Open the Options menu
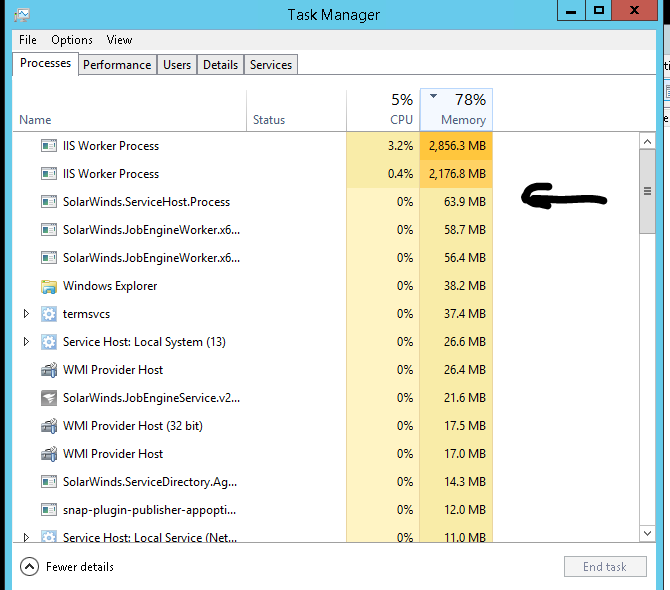Viewport: 670px width, 590px height. coord(72,40)
